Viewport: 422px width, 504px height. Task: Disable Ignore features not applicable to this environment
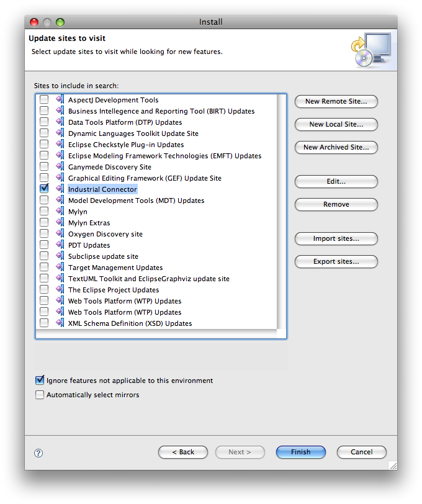click(x=40, y=380)
